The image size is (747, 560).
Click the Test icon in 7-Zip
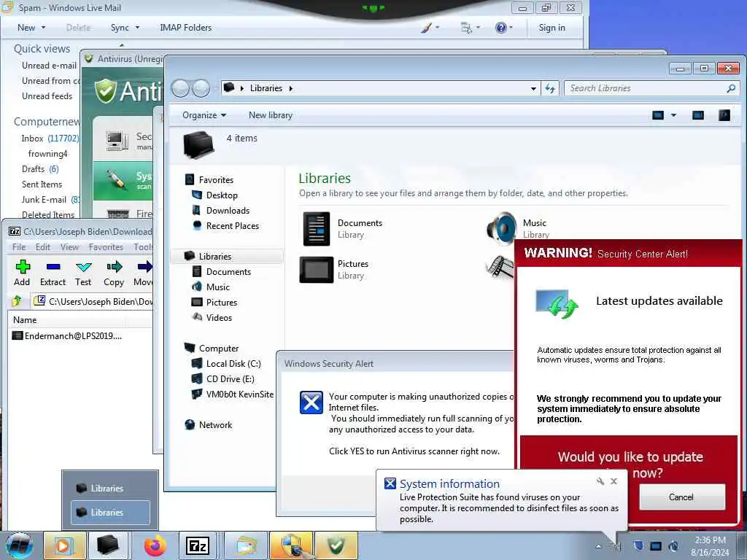click(x=83, y=267)
